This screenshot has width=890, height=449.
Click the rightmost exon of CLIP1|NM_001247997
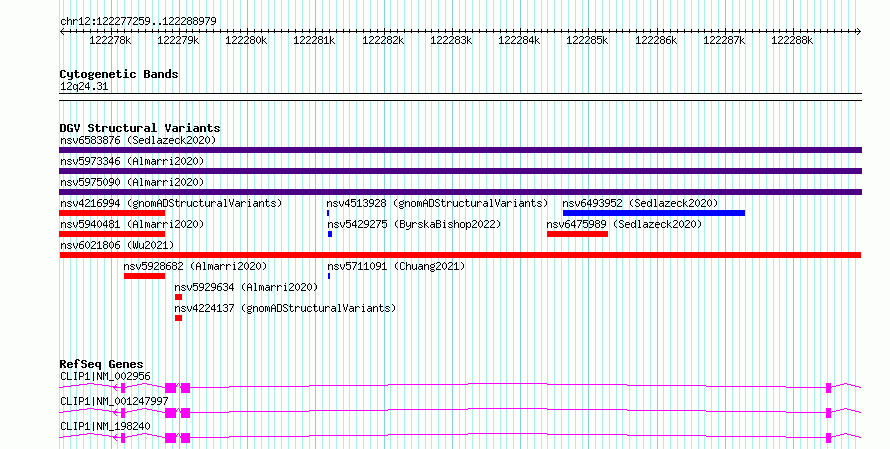(x=829, y=413)
